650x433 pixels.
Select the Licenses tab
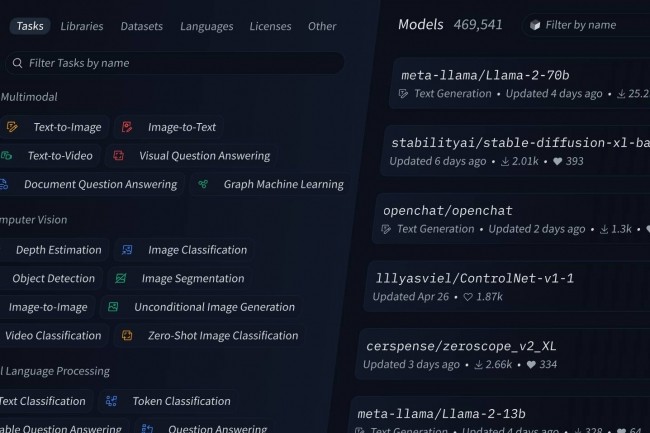(270, 26)
